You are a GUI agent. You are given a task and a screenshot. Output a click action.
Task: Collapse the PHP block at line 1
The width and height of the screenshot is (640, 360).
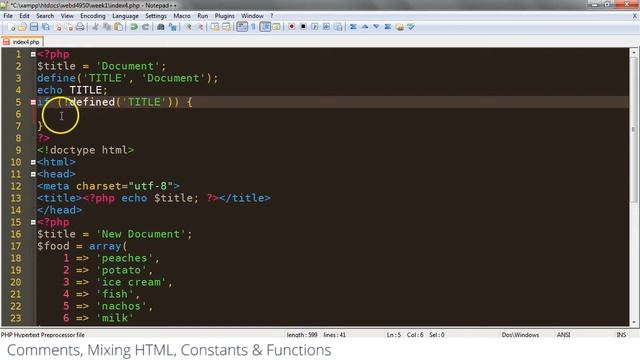pyautogui.click(x=33, y=54)
